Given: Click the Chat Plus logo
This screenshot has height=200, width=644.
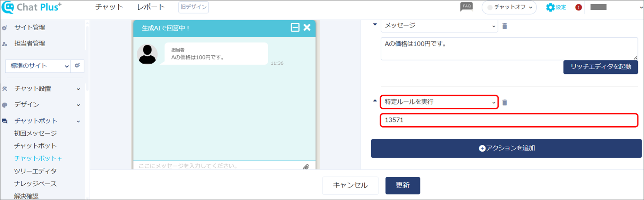Looking at the screenshot, I should pyautogui.click(x=32, y=7).
